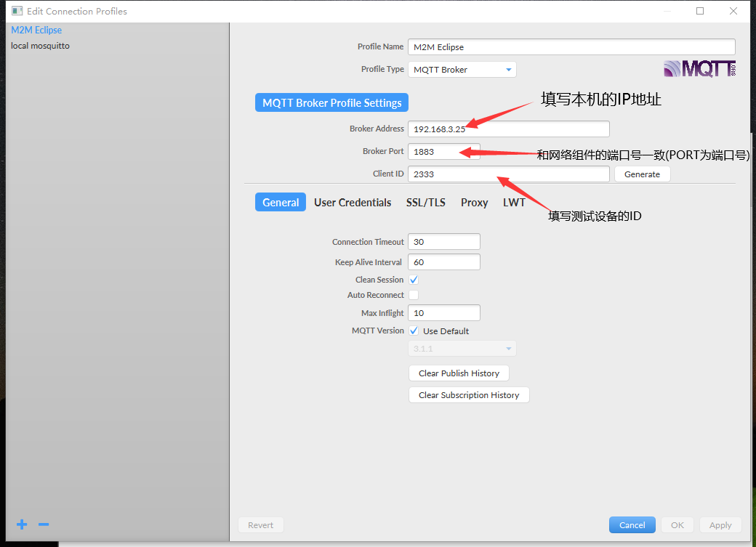Go to the LWT tab

(514, 203)
